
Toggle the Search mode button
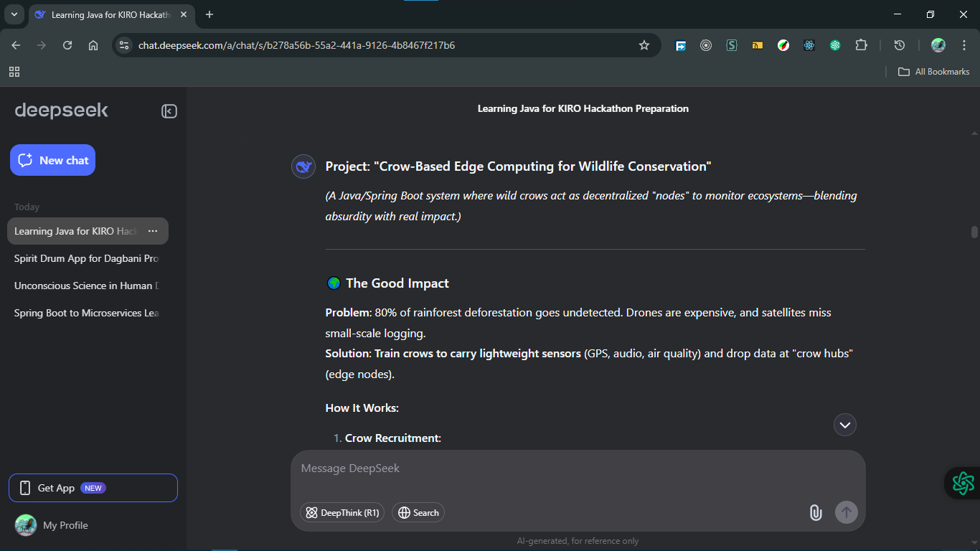(x=418, y=512)
